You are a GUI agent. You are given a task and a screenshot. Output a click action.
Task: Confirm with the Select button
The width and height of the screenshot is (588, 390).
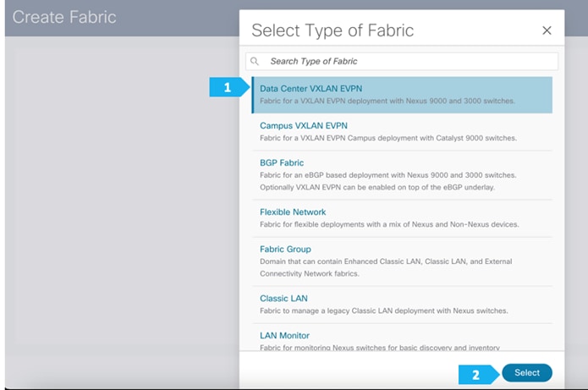(527, 373)
